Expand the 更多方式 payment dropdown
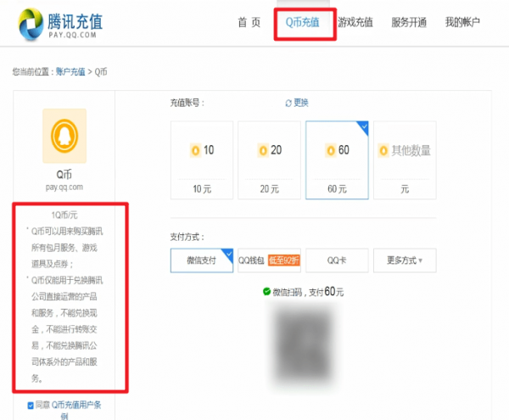509x420 pixels. (405, 260)
